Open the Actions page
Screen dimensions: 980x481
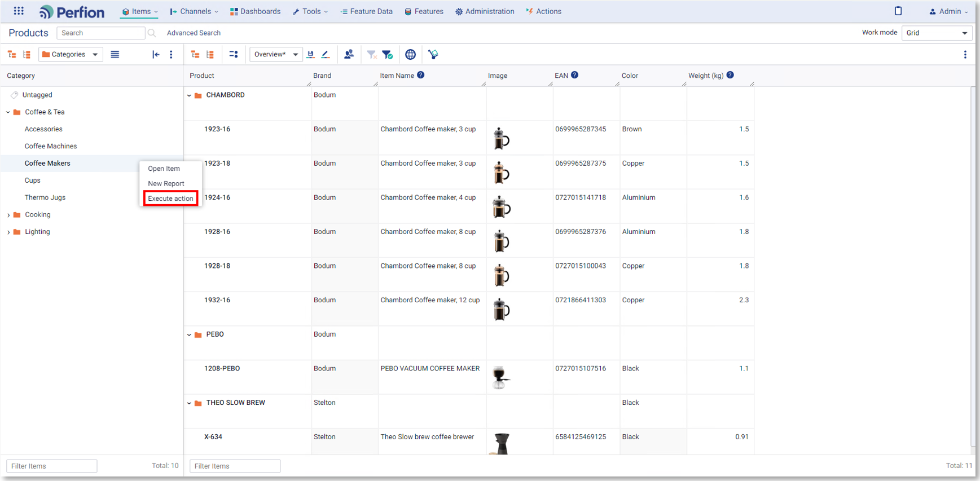click(543, 11)
